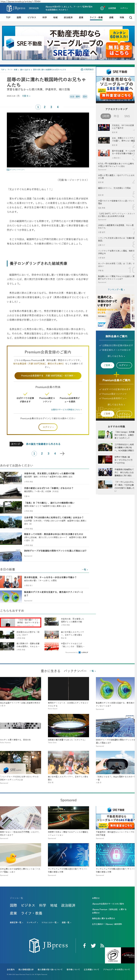This screenshot has height=980, width=137.
Task: Click the next page arrow in bottom pagination
Action: point(62,453)
